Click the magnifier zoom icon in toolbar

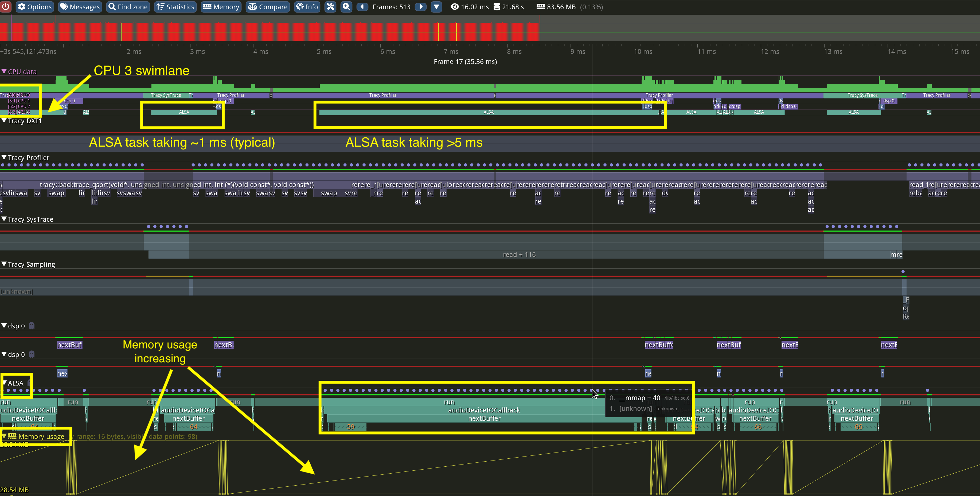[346, 7]
